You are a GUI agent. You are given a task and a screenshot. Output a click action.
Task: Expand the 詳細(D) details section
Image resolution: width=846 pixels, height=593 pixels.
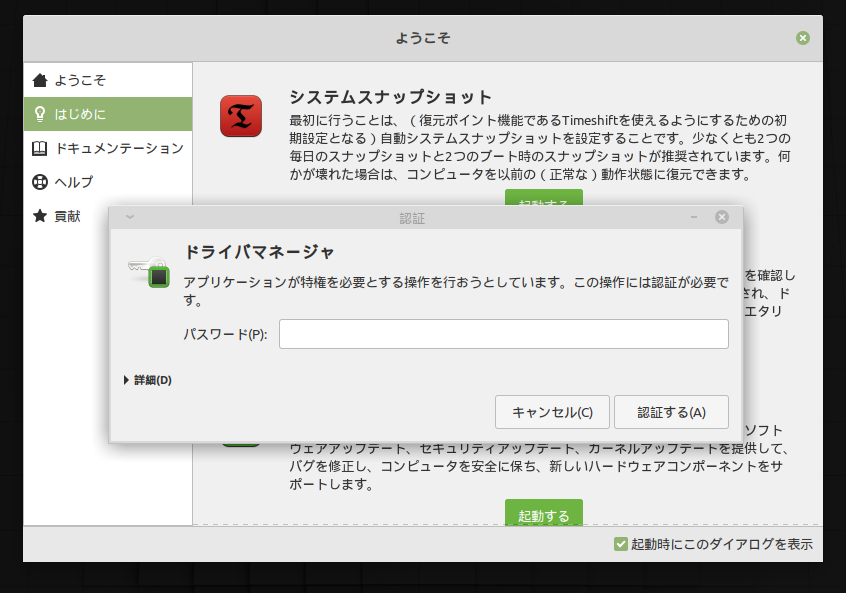click(148, 380)
